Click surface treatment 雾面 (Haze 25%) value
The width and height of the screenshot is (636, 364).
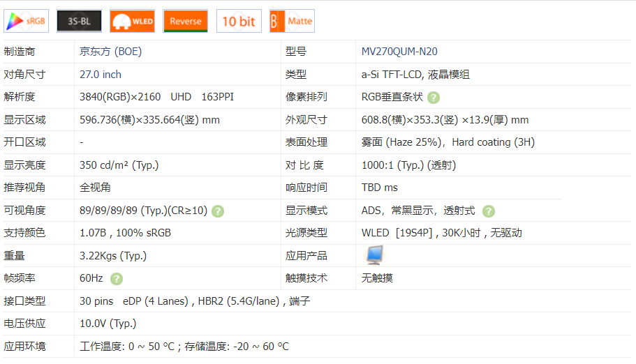click(x=448, y=142)
